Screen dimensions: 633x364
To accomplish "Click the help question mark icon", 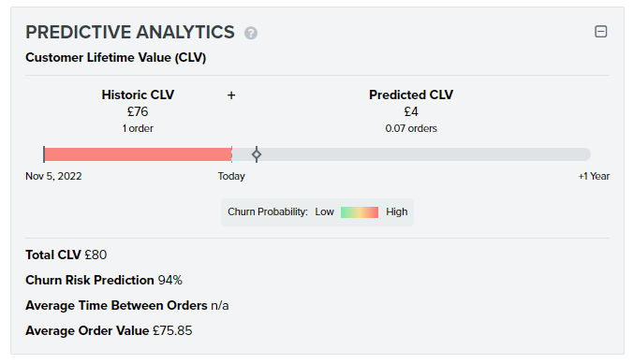I will click(x=251, y=33).
